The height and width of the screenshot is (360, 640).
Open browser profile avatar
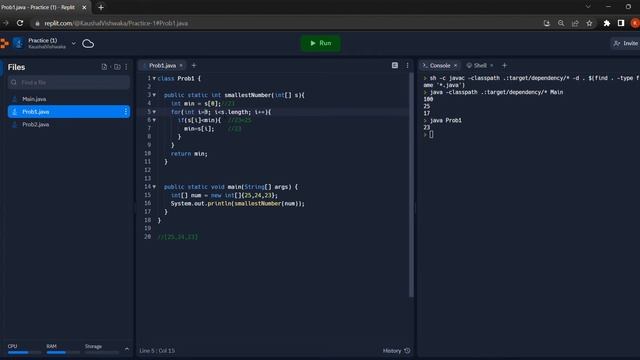coord(635,23)
